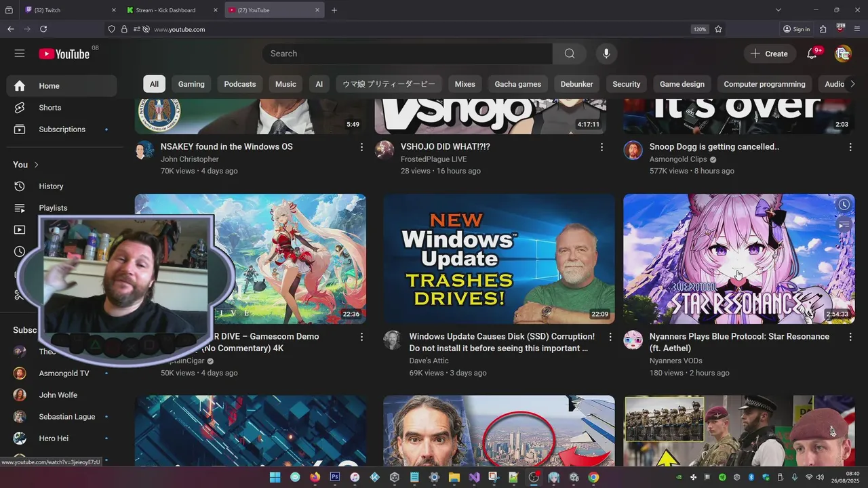Select the Podcasts topic chip
The image size is (868, 488).
click(240, 84)
